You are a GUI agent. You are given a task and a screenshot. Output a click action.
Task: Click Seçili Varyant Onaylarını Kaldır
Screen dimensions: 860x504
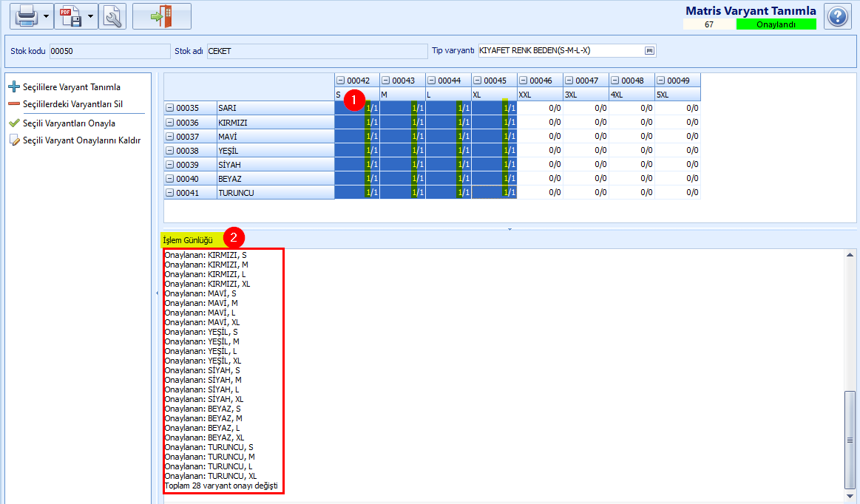[82, 140]
